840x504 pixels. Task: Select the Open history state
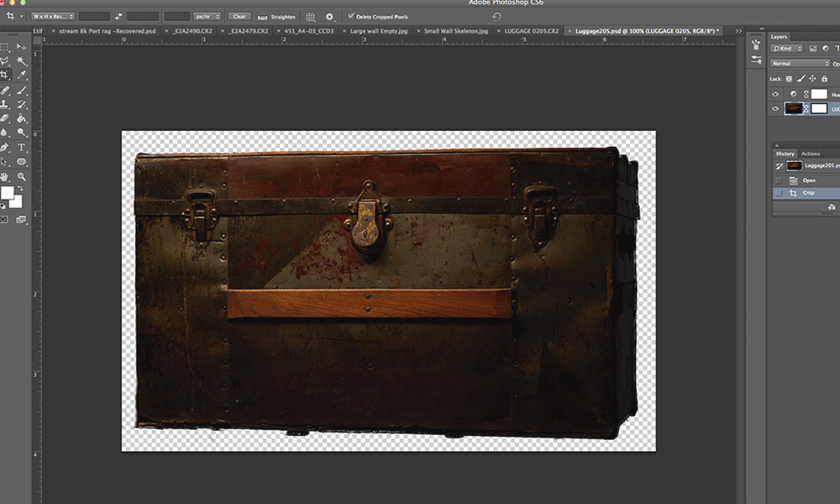click(x=809, y=180)
